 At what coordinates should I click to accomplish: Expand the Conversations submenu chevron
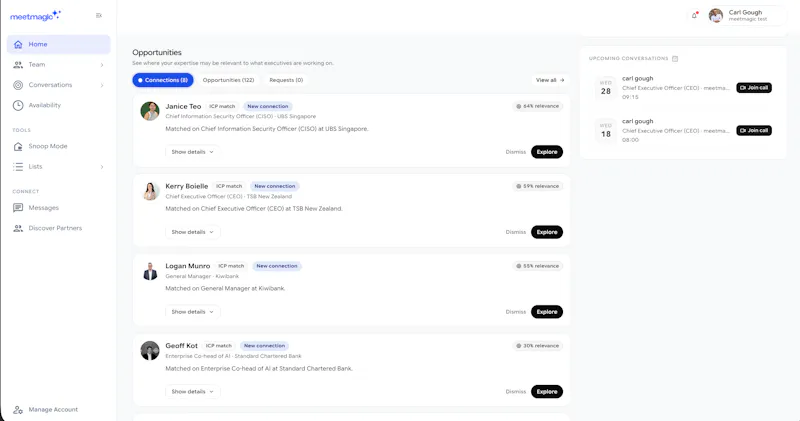(102, 85)
